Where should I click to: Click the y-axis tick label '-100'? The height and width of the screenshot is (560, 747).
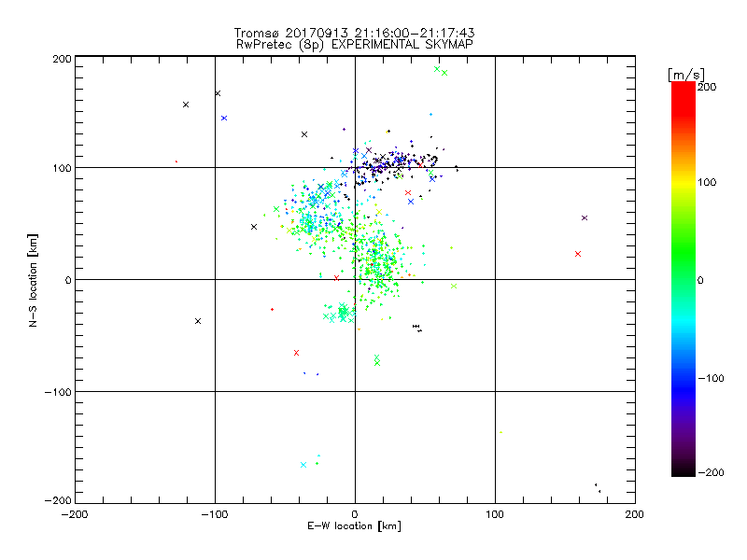pyautogui.click(x=58, y=392)
